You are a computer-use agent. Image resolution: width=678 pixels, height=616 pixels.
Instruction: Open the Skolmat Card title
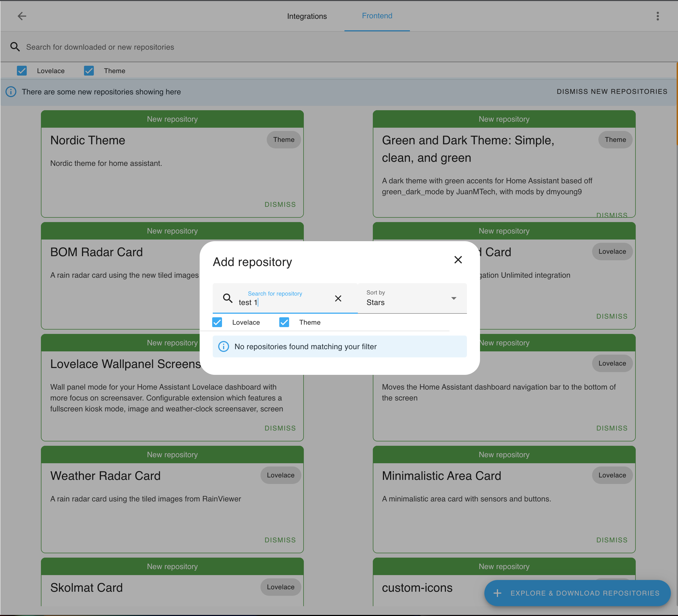pyautogui.click(x=86, y=587)
